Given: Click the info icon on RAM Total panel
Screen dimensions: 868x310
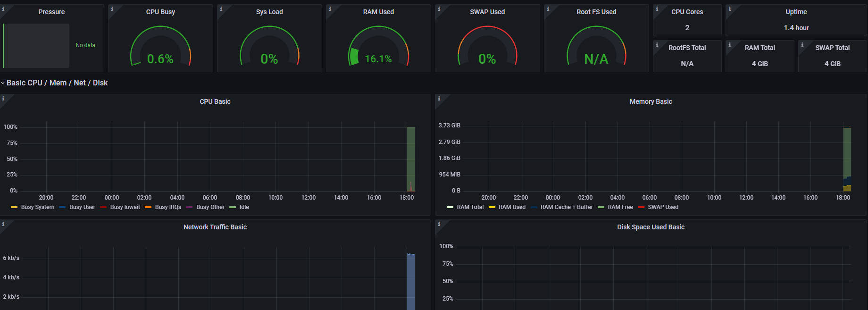Looking at the screenshot, I should pos(729,44).
